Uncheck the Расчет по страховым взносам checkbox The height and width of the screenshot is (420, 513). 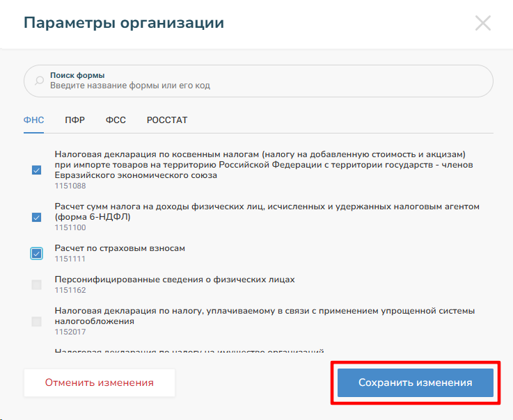37,253
